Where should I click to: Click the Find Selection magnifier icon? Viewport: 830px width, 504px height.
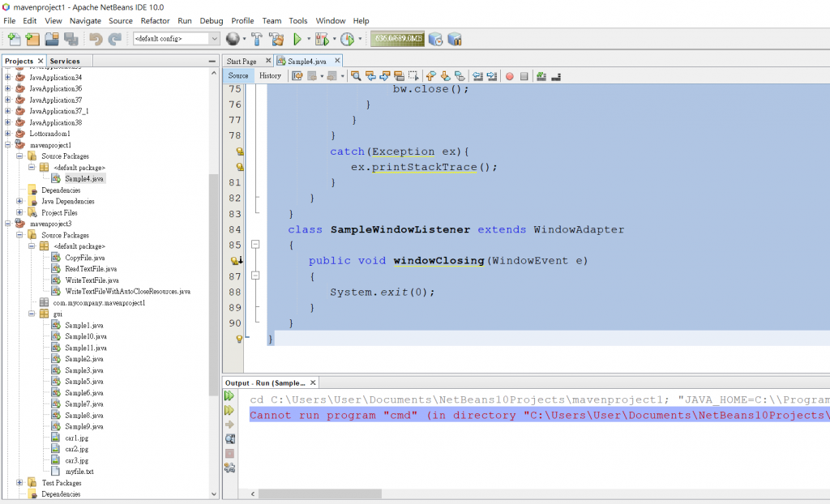pos(356,76)
